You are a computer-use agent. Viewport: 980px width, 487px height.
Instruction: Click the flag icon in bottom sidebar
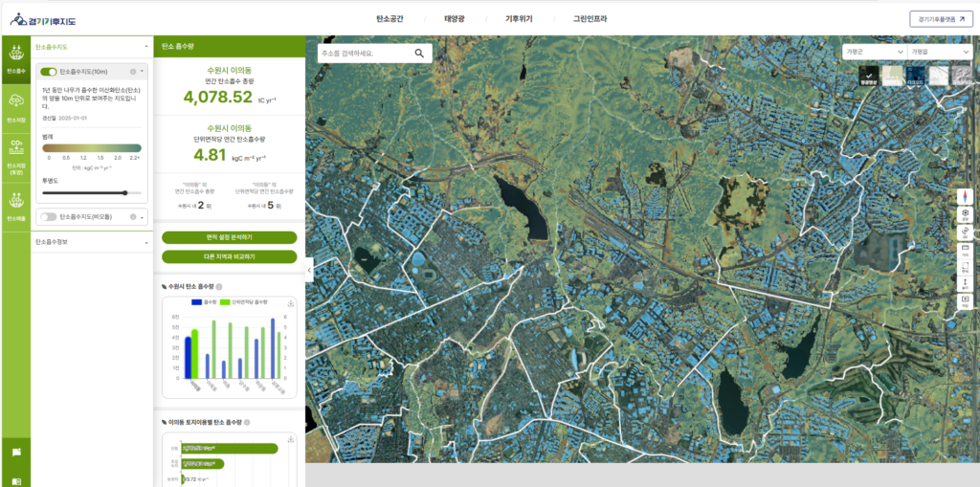[15, 452]
